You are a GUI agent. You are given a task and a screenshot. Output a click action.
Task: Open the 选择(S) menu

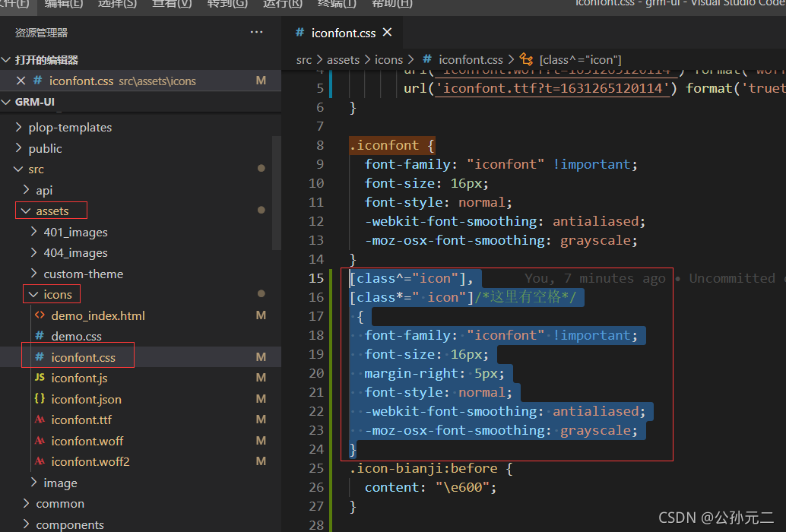click(117, 4)
